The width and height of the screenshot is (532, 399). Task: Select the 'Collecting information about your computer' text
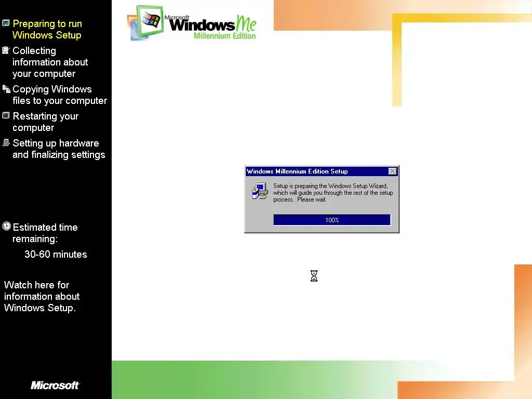tap(50, 62)
